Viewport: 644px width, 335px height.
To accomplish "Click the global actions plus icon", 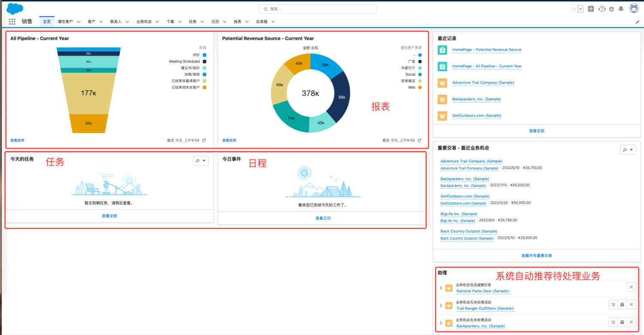I will click(x=591, y=9).
